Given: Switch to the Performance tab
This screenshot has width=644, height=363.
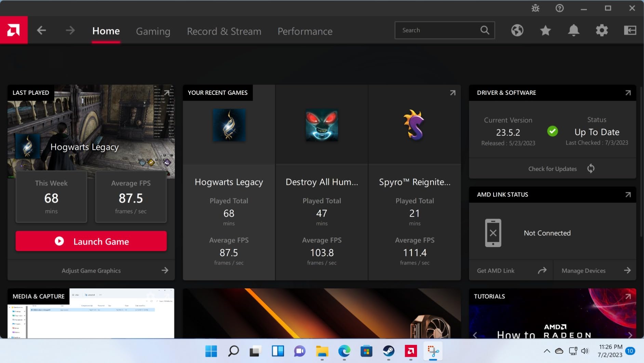Looking at the screenshot, I should click(x=305, y=31).
